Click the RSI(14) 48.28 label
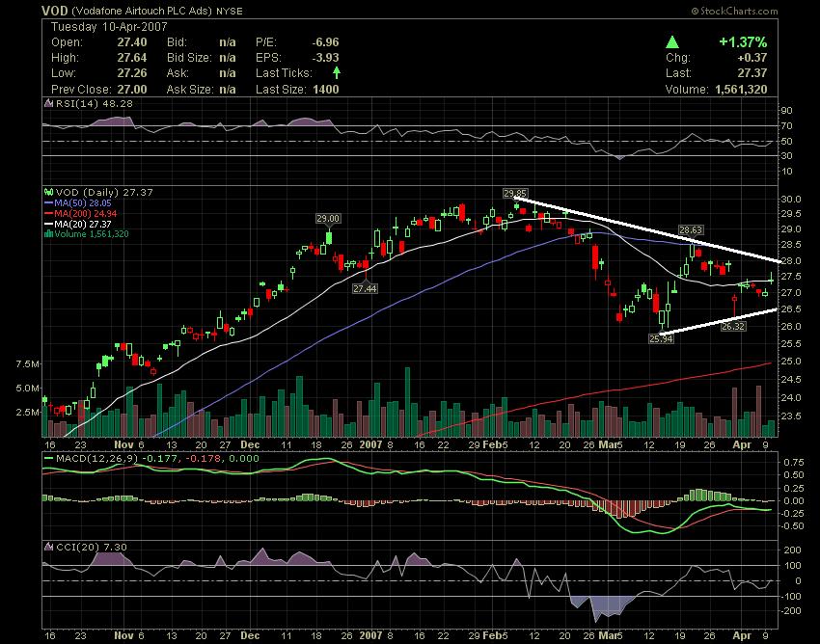The height and width of the screenshot is (644, 820). (x=95, y=103)
